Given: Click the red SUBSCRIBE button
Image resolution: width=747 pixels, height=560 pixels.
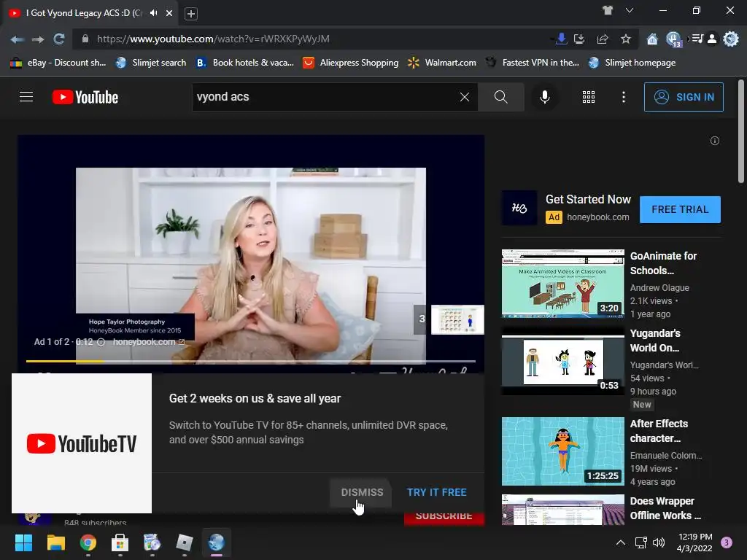Looking at the screenshot, I should [444, 517].
